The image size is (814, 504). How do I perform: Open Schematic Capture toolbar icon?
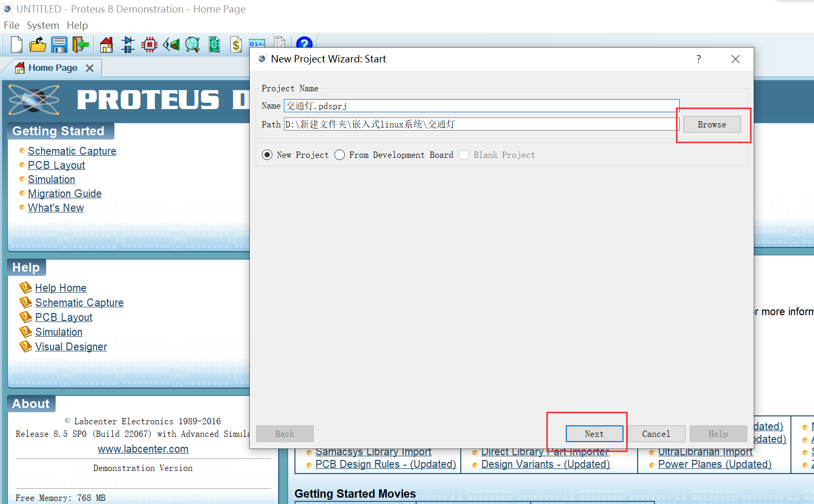tap(128, 45)
